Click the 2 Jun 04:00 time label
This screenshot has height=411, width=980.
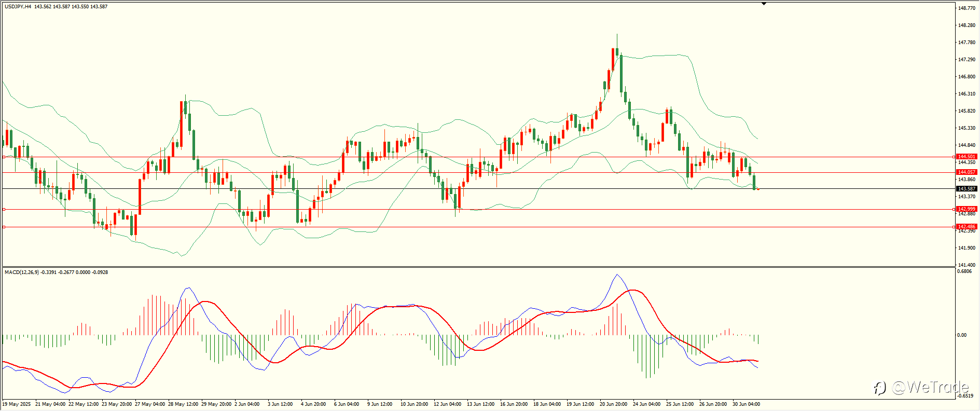pos(247,404)
